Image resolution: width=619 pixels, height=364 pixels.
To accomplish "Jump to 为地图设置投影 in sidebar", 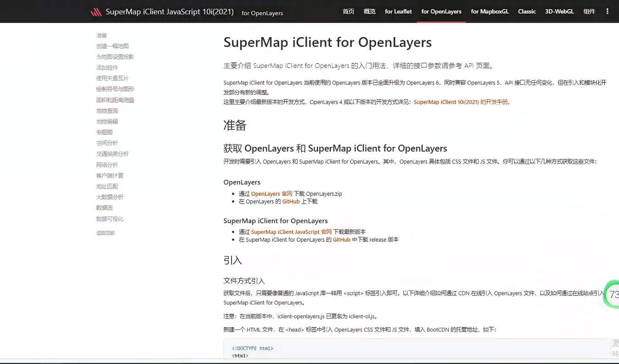I will [115, 57].
